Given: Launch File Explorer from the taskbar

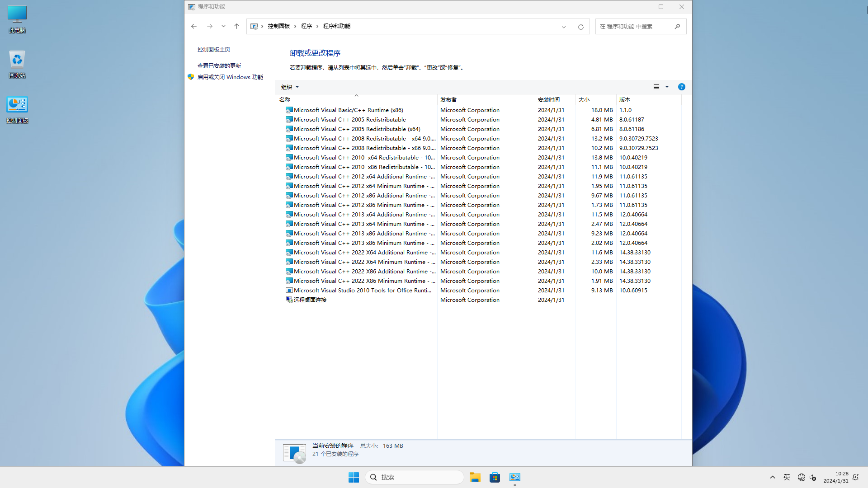Looking at the screenshot, I should [475, 477].
